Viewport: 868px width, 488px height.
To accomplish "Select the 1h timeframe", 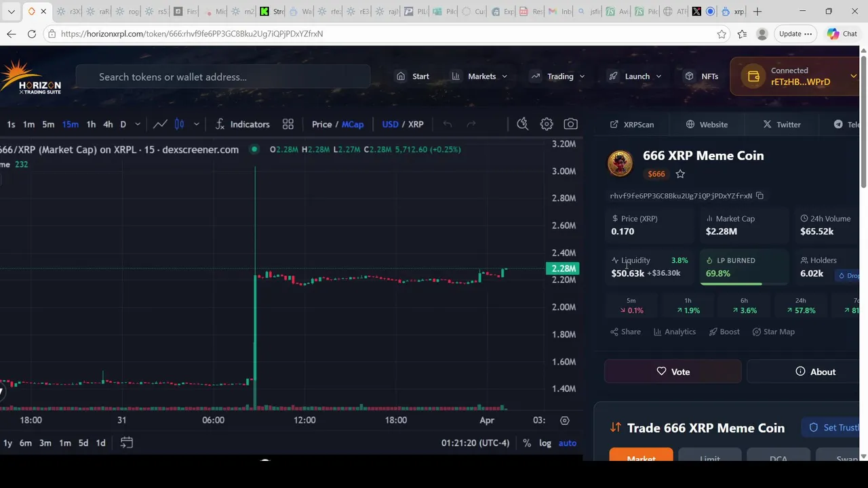I will pyautogui.click(x=91, y=124).
